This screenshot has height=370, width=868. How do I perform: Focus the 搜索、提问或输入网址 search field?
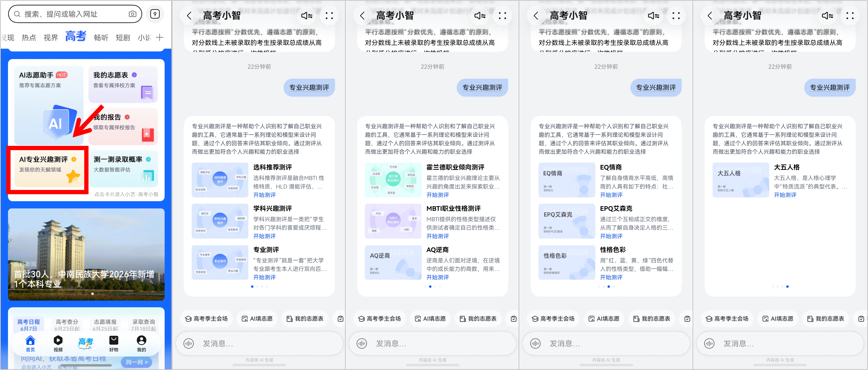pos(75,14)
